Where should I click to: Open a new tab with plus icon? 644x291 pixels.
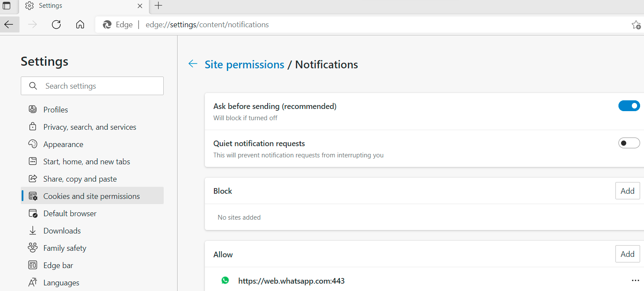tap(159, 6)
